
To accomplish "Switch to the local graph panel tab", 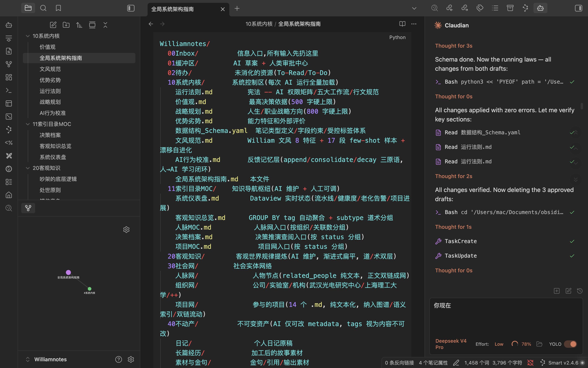I will tap(28, 208).
